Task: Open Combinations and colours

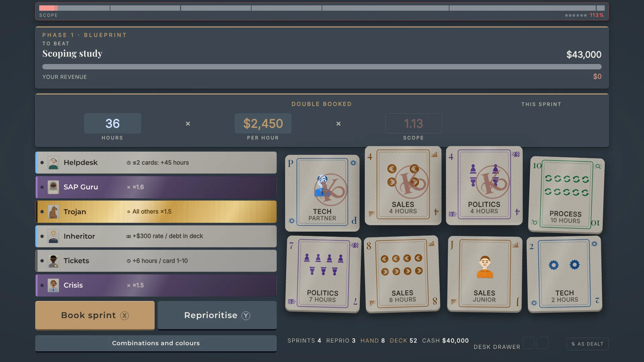Action: (156, 343)
